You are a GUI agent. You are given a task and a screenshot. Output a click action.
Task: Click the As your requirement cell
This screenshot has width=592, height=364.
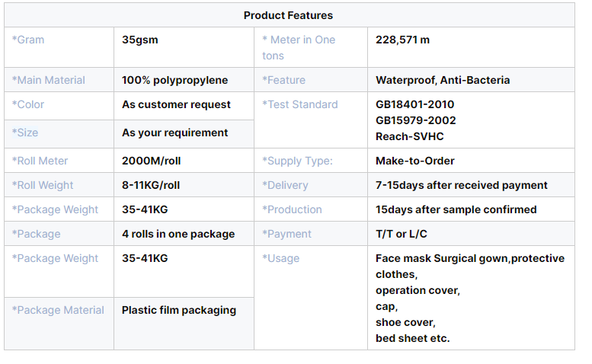pos(174,133)
